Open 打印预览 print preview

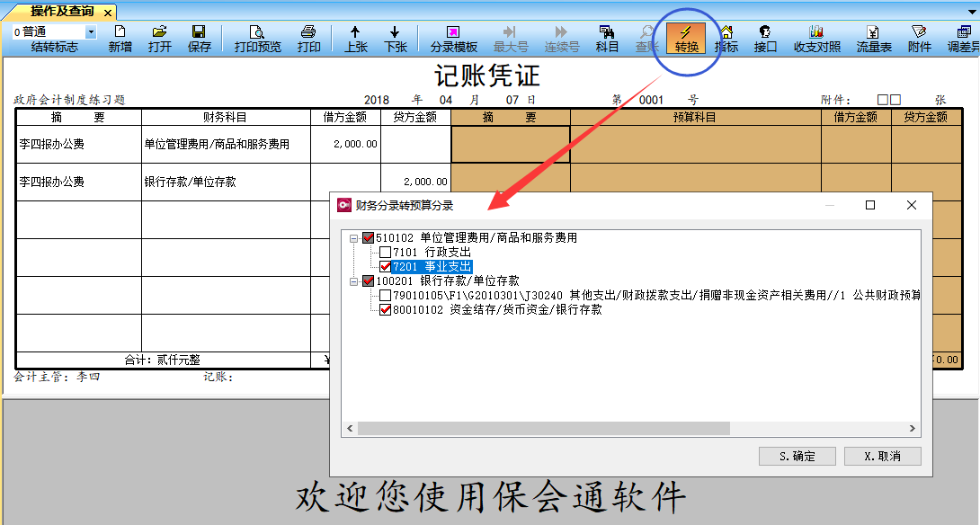click(257, 38)
